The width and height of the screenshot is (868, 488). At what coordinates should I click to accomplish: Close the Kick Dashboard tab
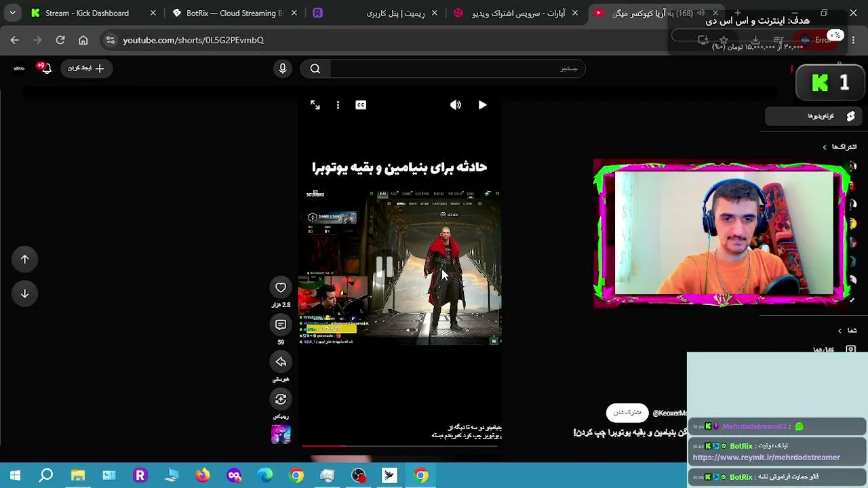click(x=153, y=13)
